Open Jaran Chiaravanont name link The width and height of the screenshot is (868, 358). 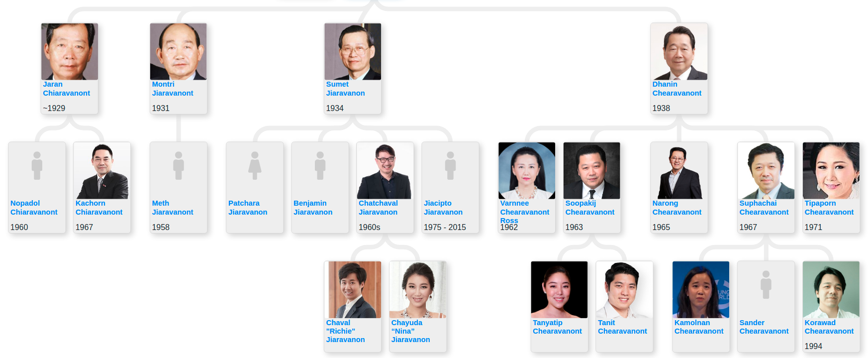(x=66, y=89)
